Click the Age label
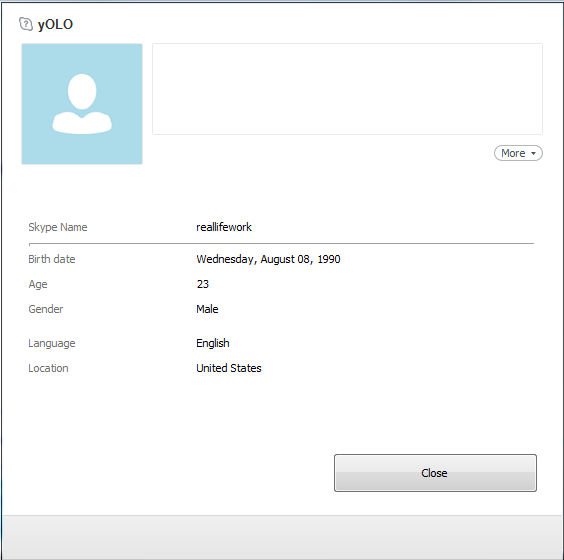 [38, 284]
